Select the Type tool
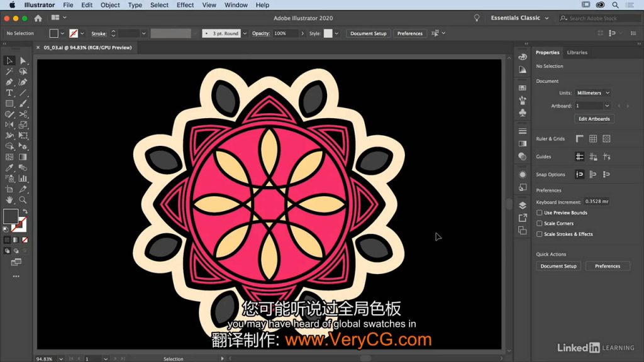The height and width of the screenshot is (362, 644). pyautogui.click(x=9, y=92)
